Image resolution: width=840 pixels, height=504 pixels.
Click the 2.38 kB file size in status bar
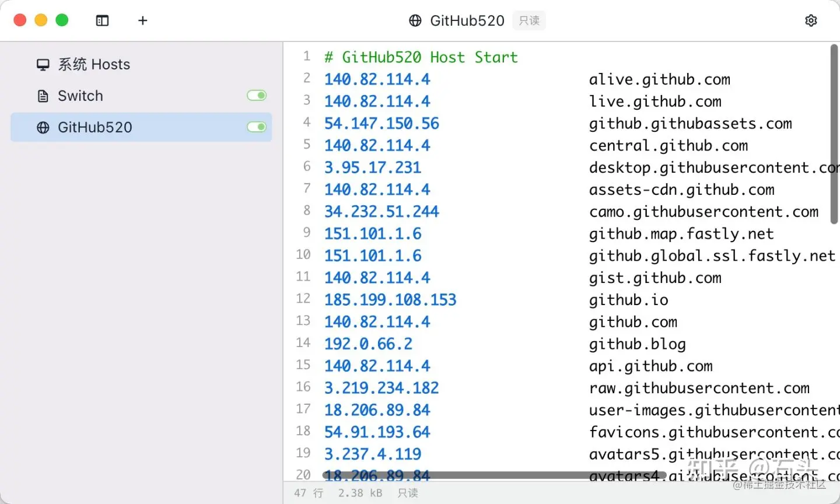[360, 493]
